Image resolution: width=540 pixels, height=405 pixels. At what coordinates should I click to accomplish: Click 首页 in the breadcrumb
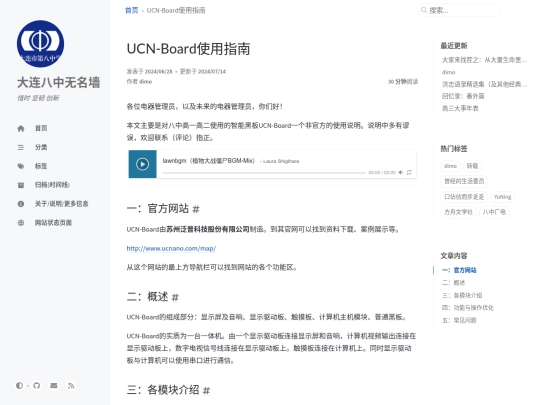click(x=132, y=10)
